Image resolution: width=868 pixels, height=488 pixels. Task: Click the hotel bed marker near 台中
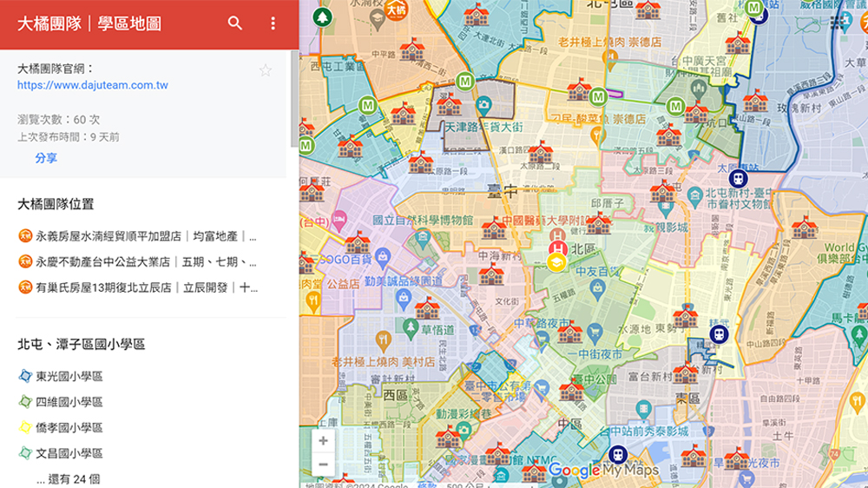pos(339,221)
